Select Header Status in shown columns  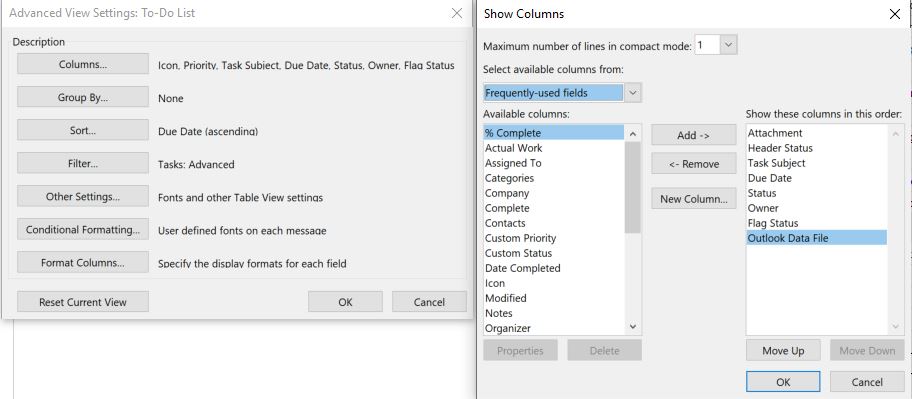817,148
